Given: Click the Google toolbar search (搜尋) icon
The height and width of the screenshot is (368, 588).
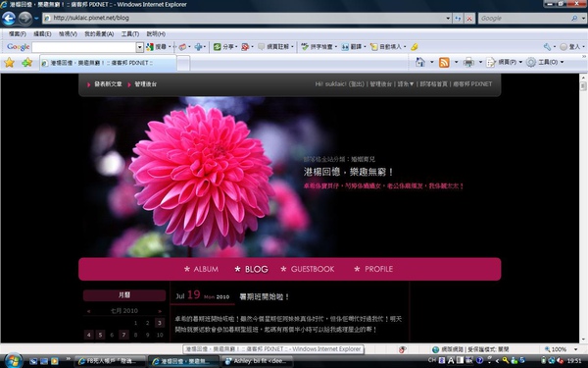Looking at the screenshot, I should coord(150,47).
